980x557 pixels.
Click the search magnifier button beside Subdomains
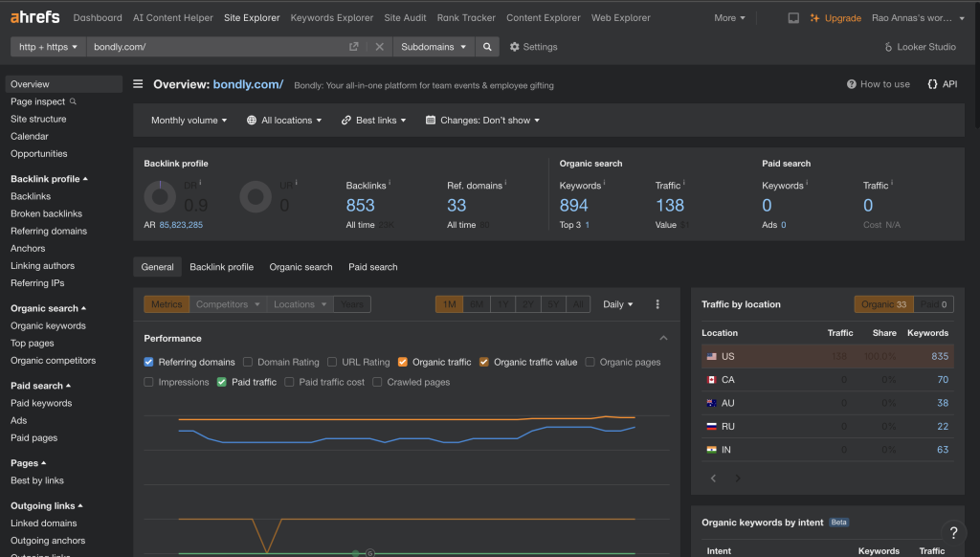487,47
